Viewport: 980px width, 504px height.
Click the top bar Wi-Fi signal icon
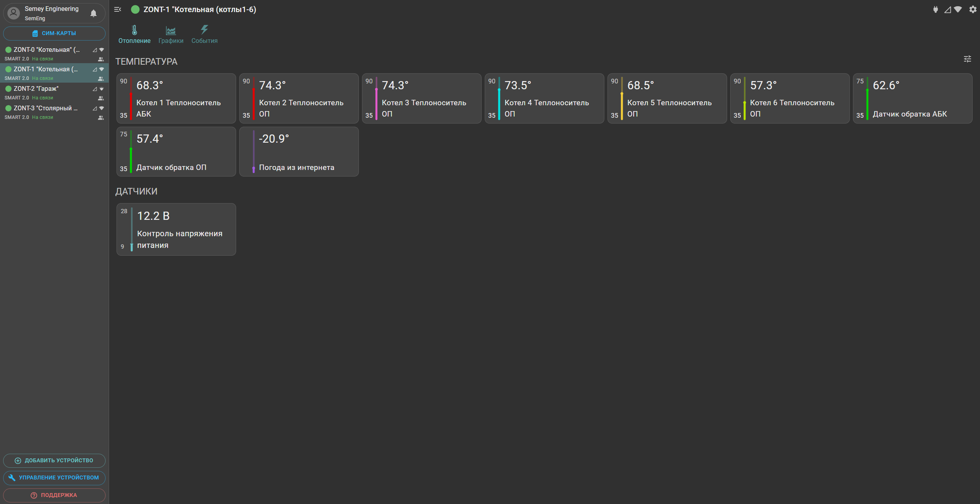pos(958,9)
